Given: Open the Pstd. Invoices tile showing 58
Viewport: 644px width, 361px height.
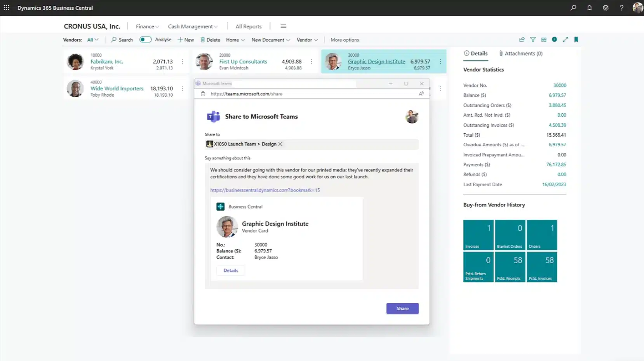Looking at the screenshot, I should [541, 267].
